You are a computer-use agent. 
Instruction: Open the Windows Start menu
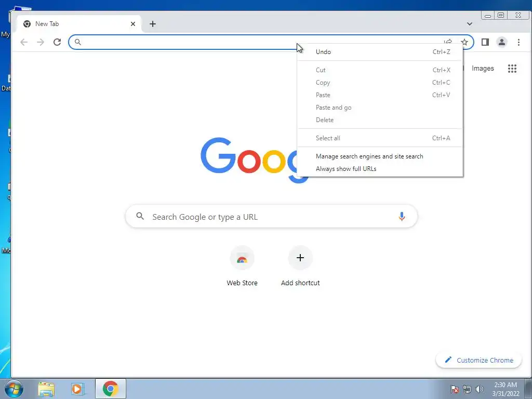coord(14,389)
